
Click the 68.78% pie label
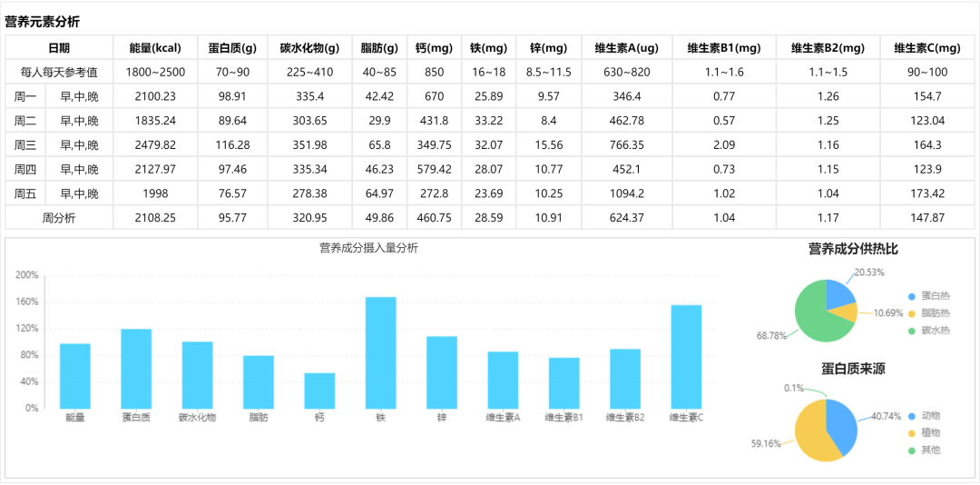pos(771,336)
